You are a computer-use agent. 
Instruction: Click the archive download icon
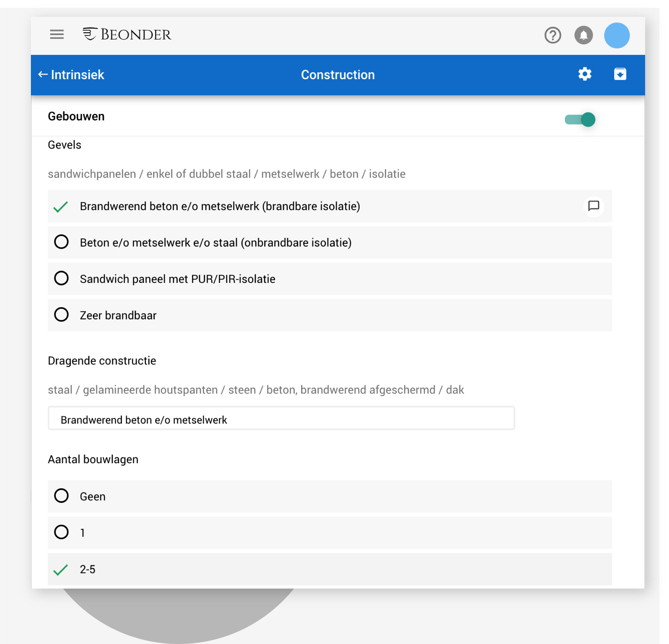coord(620,74)
